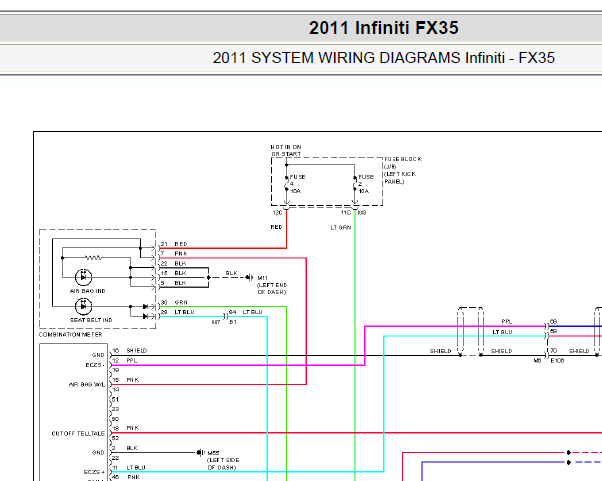
Task: Click pin '29 LT BLU' on combination meter
Action: pyautogui.click(x=177, y=312)
